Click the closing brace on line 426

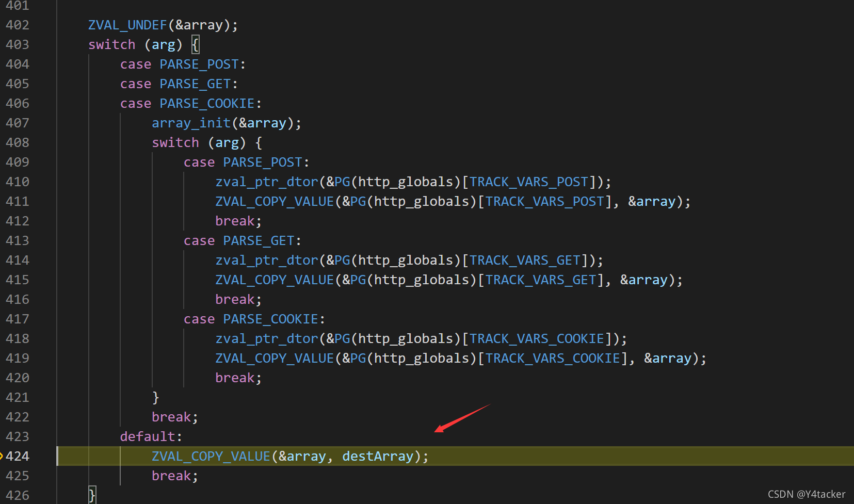pyautogui.click(x=92, y=495)
